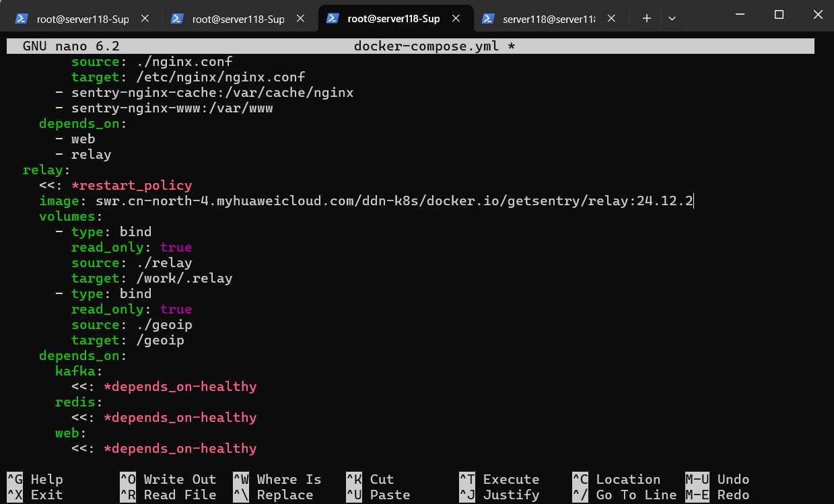Screen dimensions: 834x504
Task: Close the second root@server118 tab
Action: point(300,19)
